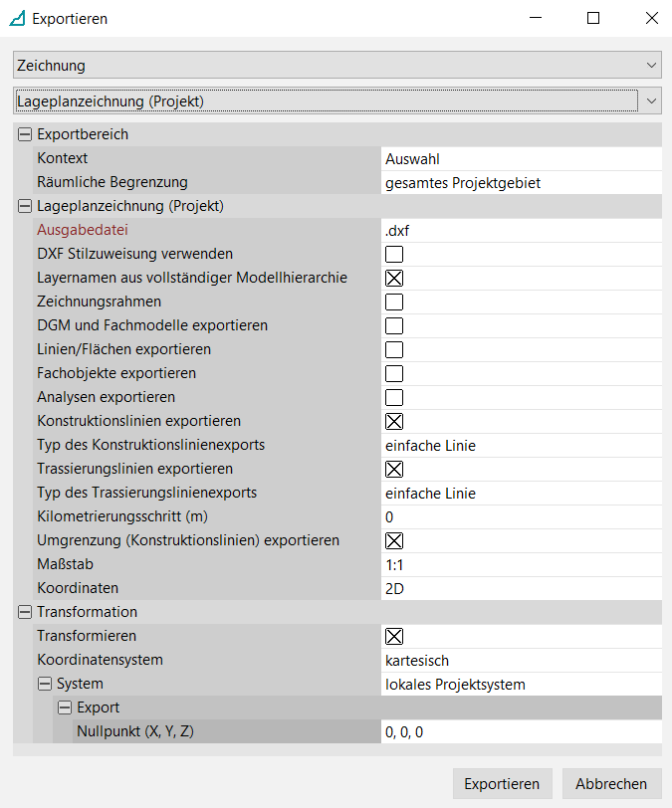Toggle Zeichnungsrahmen checkbox
This screenshot has width=672, height=808.
click(x=394, y=302)
